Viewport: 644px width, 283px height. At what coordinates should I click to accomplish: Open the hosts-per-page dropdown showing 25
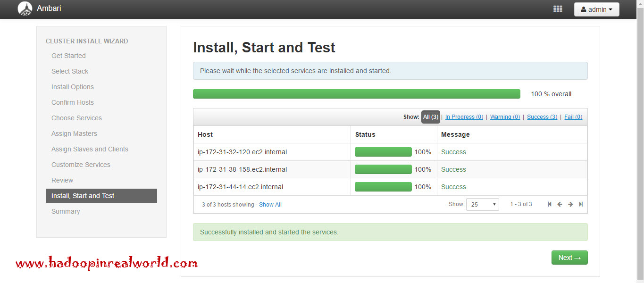pyautogui.click(x=482, y=204)
